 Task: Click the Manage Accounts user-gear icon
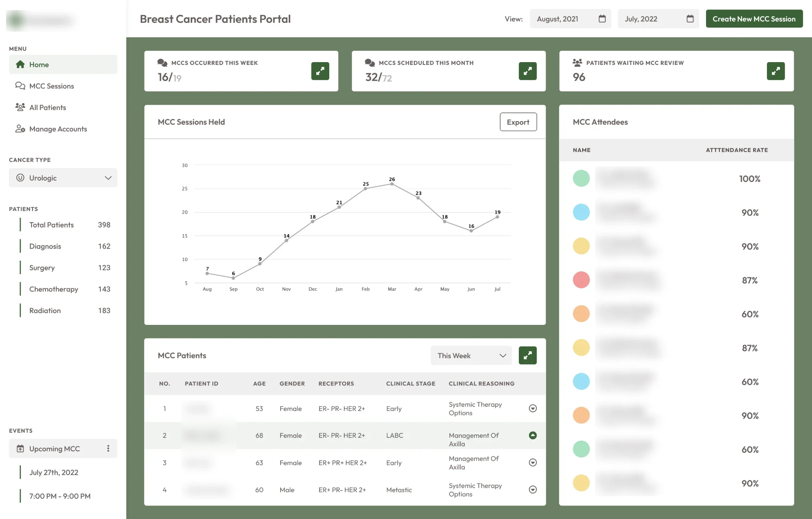click(x=20, y=129)
